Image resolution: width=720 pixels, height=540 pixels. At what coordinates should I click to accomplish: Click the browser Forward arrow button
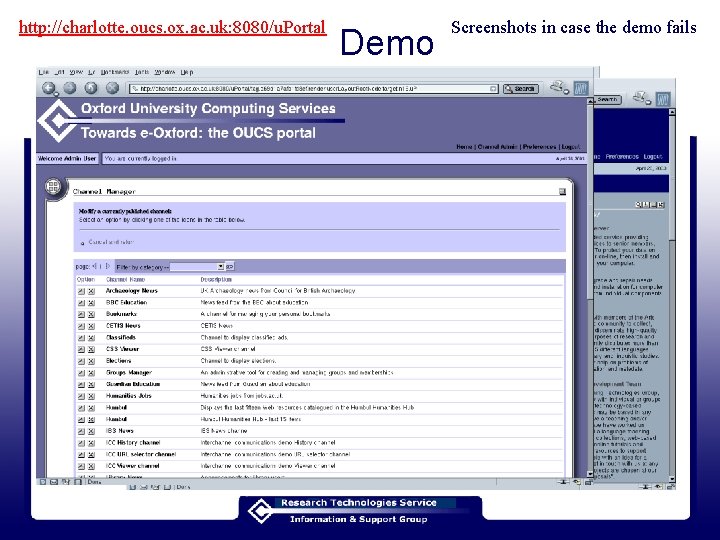point(70,88)
